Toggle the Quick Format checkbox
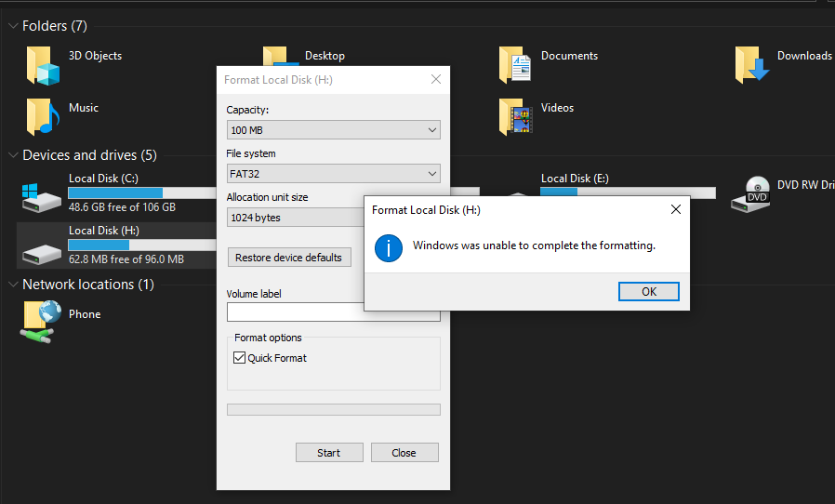 click(x=239, y=357)
